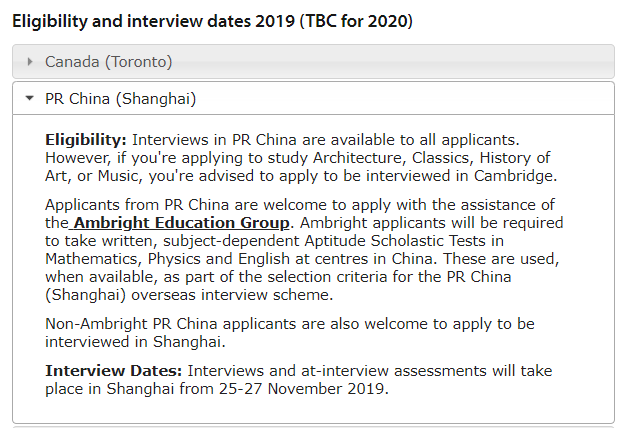
Task: Click the word Music in eligibility paragraph
Action: pos(119,176)
